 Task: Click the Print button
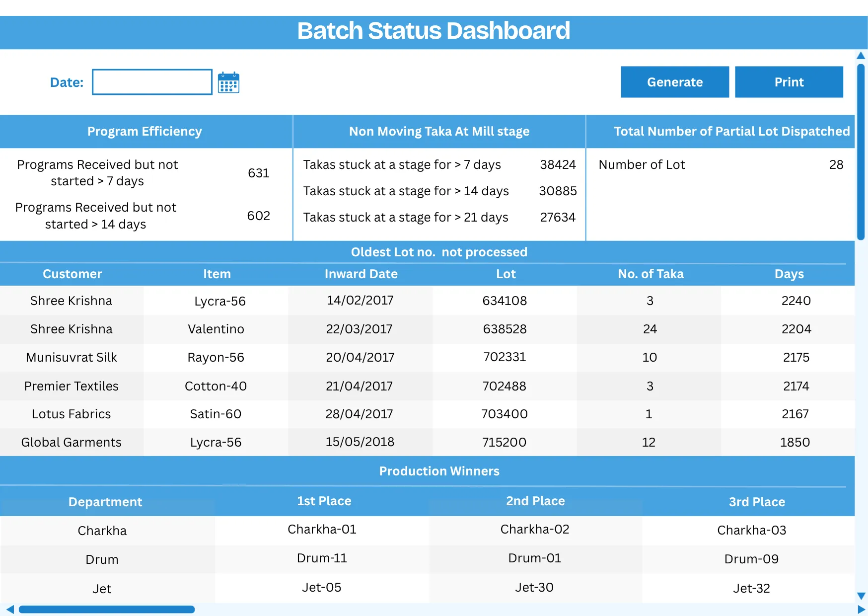[x=789, y=82]
